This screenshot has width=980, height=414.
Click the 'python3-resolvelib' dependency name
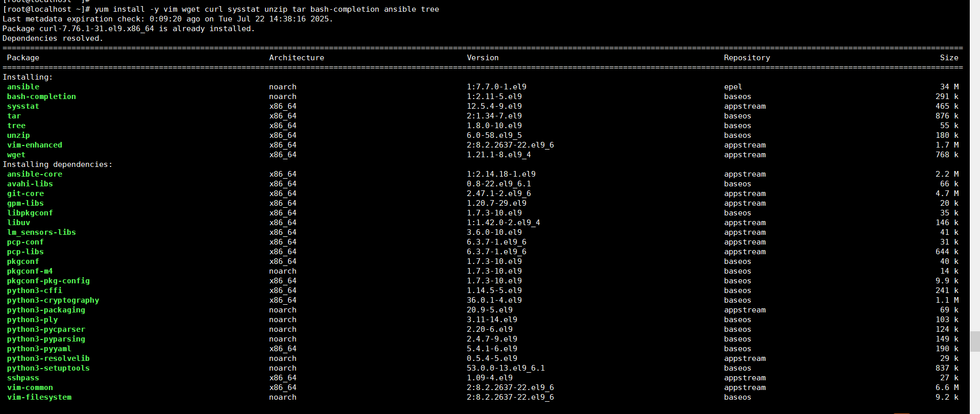[x=49, y=358]
